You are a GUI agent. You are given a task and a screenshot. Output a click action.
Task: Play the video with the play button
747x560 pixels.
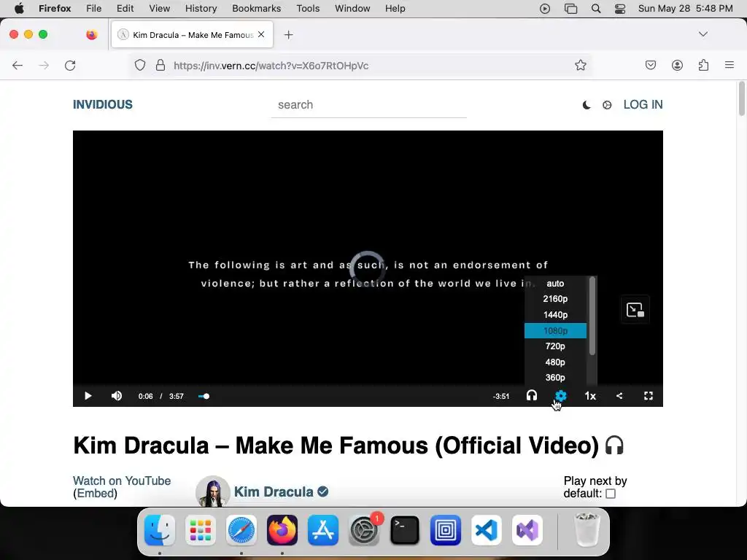pyautogui.click(x=88, y=396)
